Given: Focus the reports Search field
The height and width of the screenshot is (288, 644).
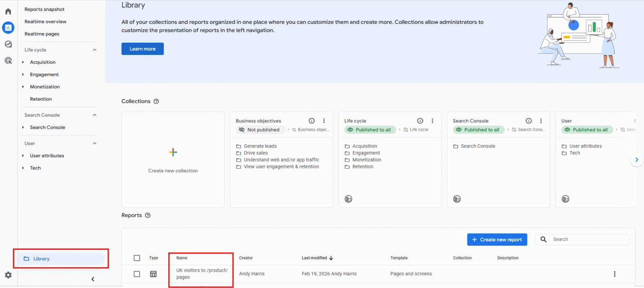Looking at the screenshot, I should tap(582, 239).
